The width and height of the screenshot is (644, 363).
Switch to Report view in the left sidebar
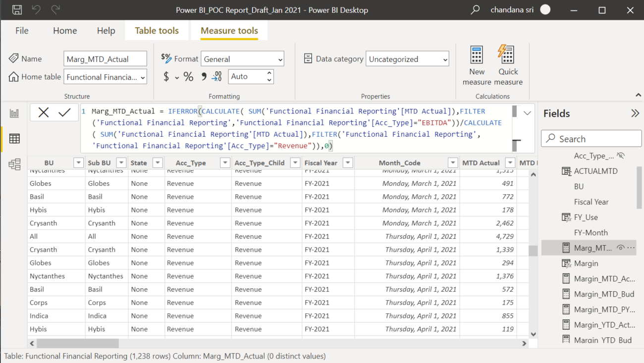pos(14,112)
